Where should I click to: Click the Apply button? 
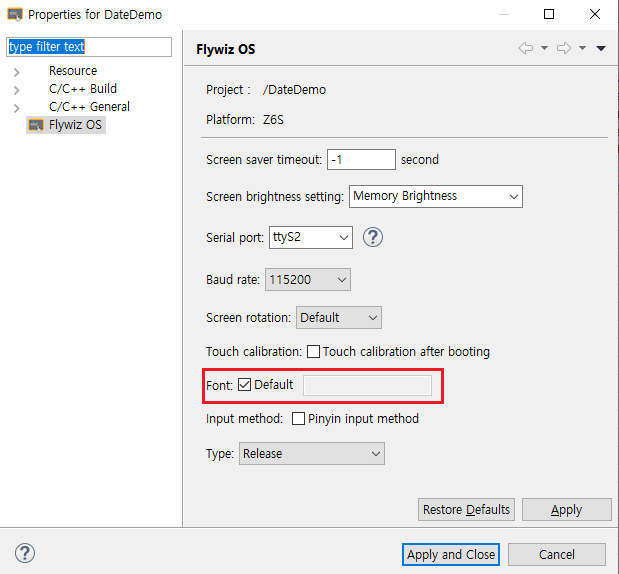pyautogui.click(x=566, y=509)
